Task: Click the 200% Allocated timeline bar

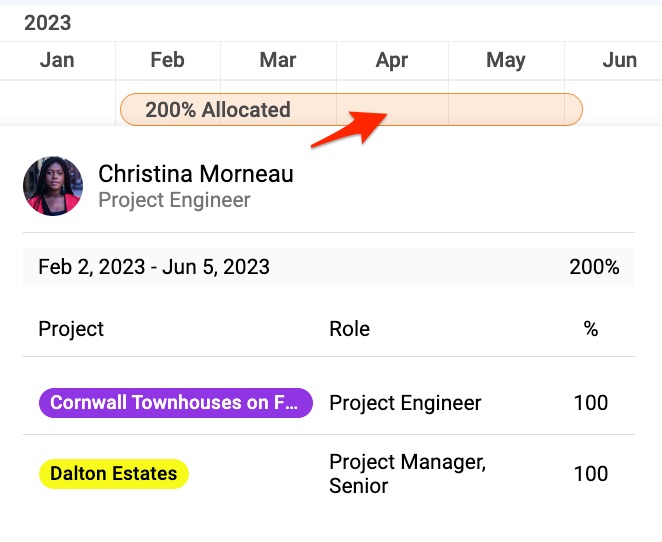Action: click(351, 109)
